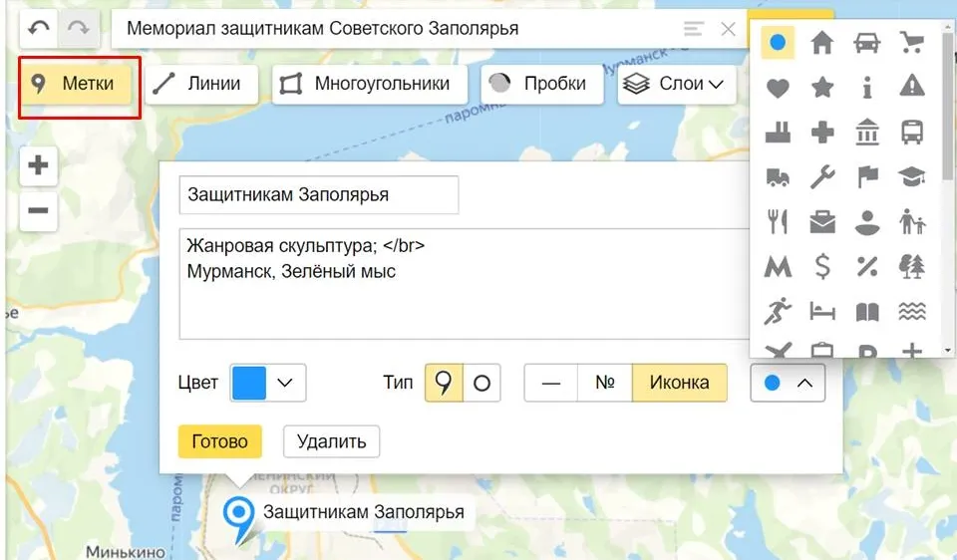Screen dimensions: 957x560
Task: Pick the star icon
Action: [822, 88]
